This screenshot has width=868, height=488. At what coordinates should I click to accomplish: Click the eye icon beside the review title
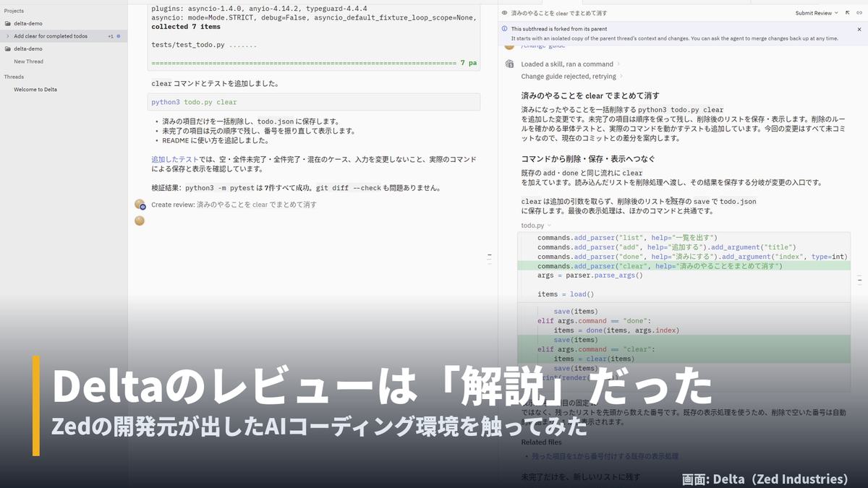(504, 13)
